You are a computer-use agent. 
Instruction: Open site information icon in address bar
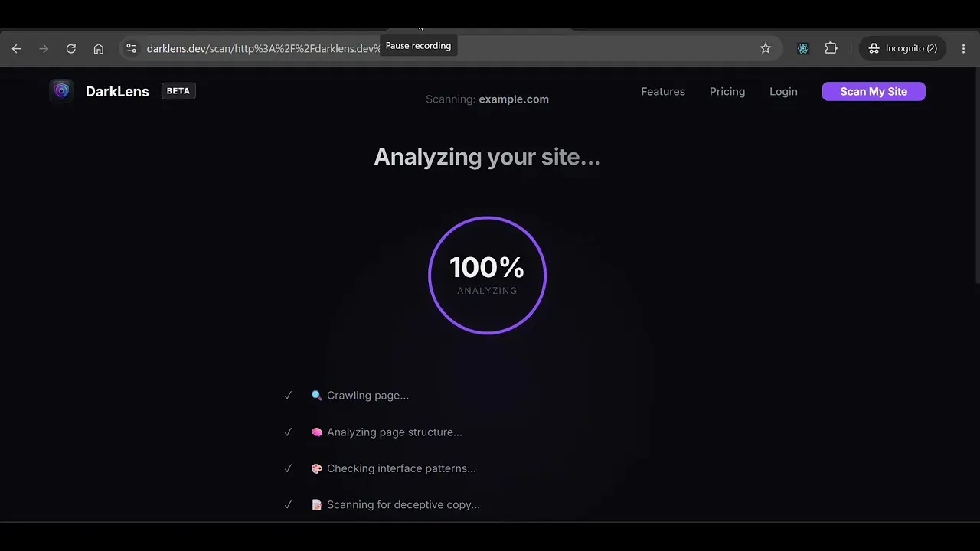click(131, 48)
